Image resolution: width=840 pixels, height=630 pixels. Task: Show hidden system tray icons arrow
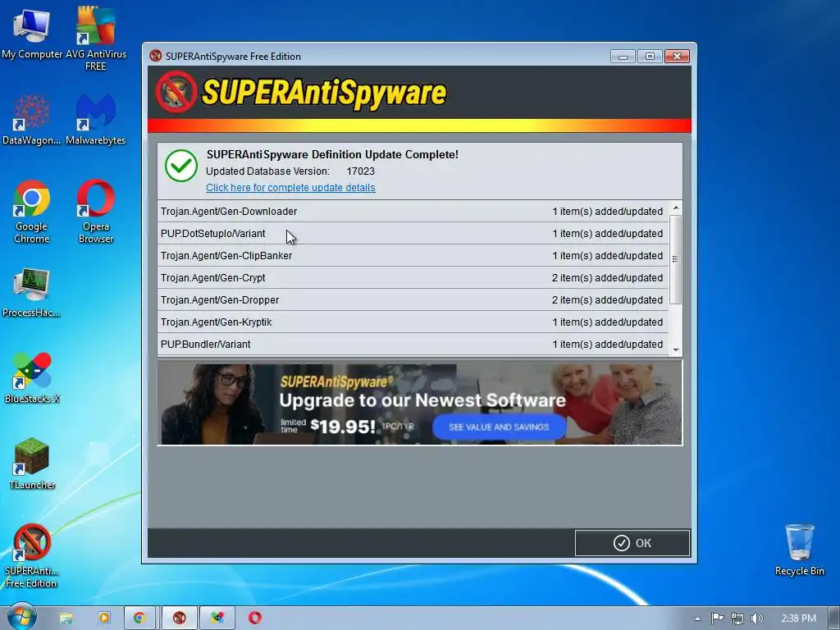pos(697,619)
